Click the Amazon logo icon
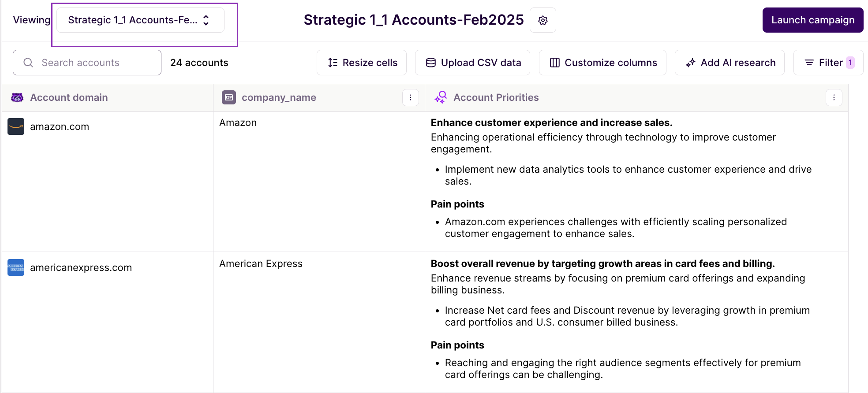868x393 pixels. [16, 126]
